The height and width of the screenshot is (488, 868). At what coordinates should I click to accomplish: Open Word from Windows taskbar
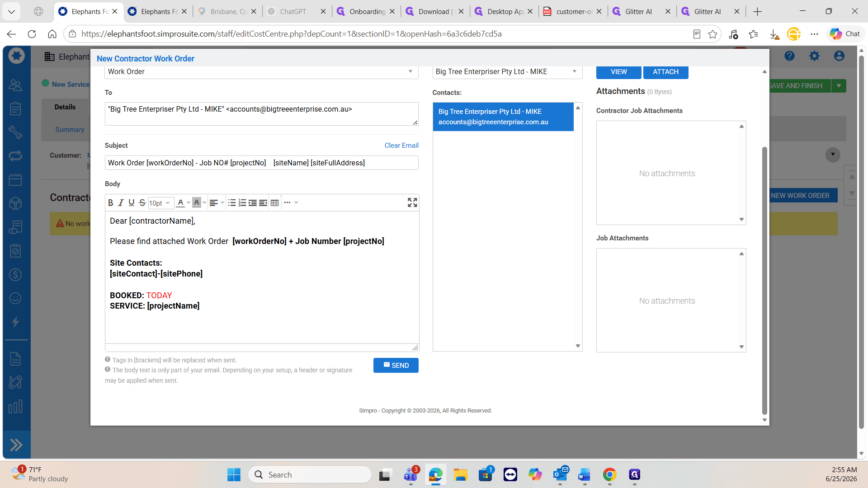click(x=585, y=475)
